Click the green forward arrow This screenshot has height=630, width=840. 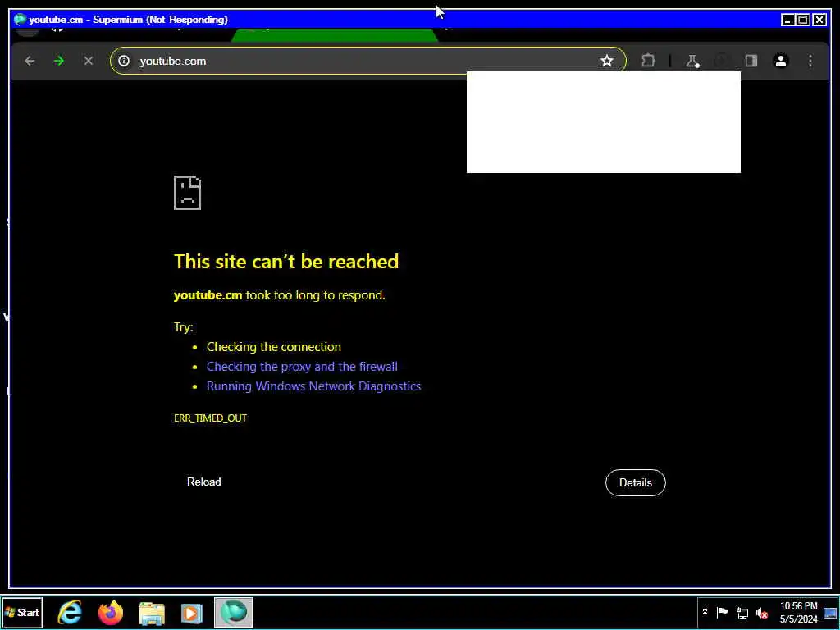tap(59, 61)
